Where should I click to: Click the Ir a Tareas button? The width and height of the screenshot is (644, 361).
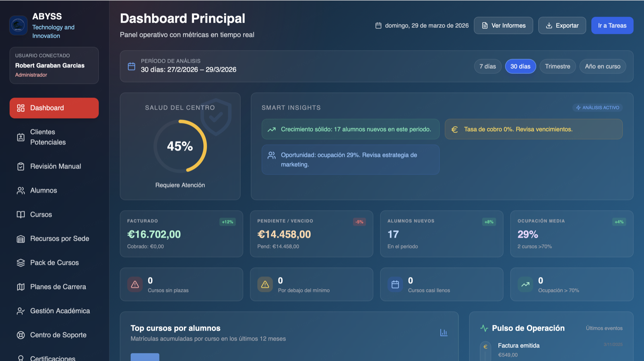612,26
